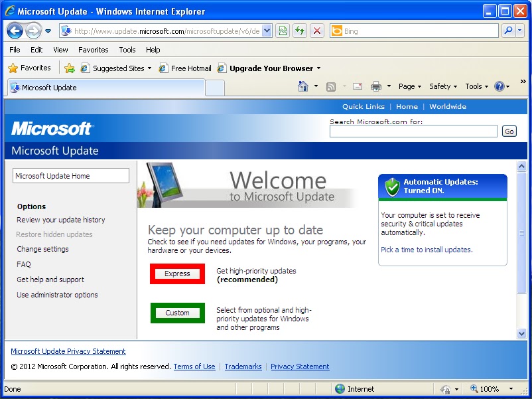The height and width of the screenshot is (399, 532).
Task: Click the Read Mail envelope icon
Action: (358, 86)
